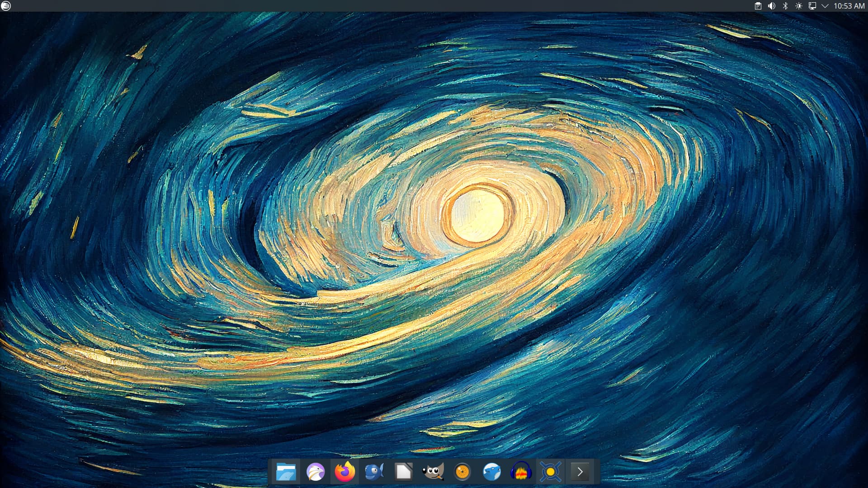Click the blue X yellow-centered dock icon
868x488 pixels.
point(550,472)
